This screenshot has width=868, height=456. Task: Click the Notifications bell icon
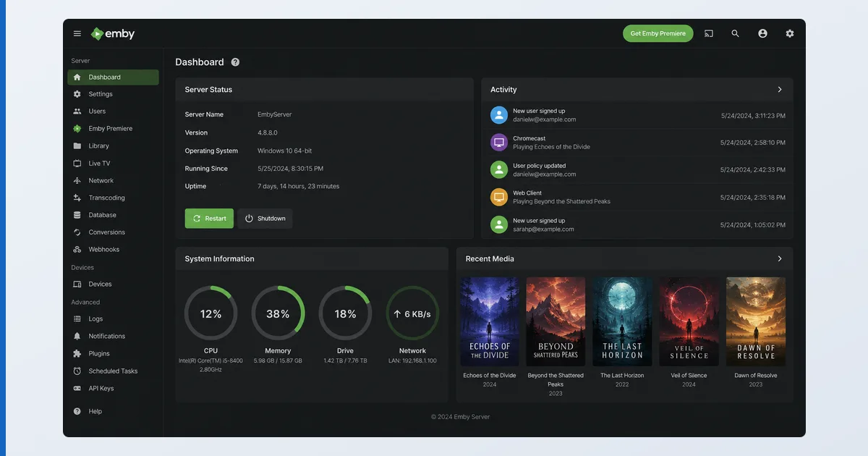(x=77, y=337)
